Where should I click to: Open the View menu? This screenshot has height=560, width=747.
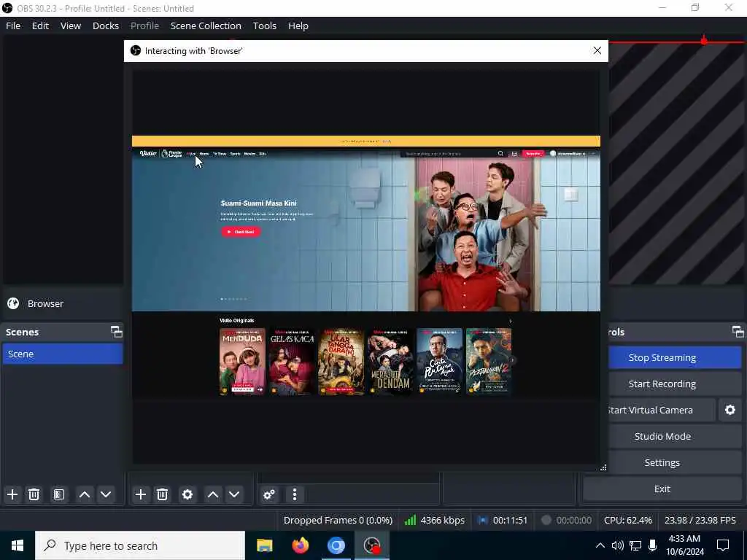[71, 26]
